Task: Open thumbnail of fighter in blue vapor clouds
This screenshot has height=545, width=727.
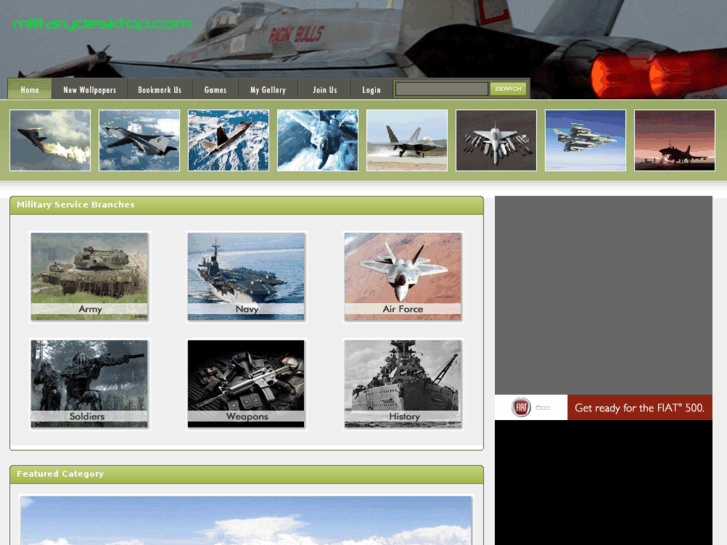Action: pyautogui.click(x=318, y=140)
